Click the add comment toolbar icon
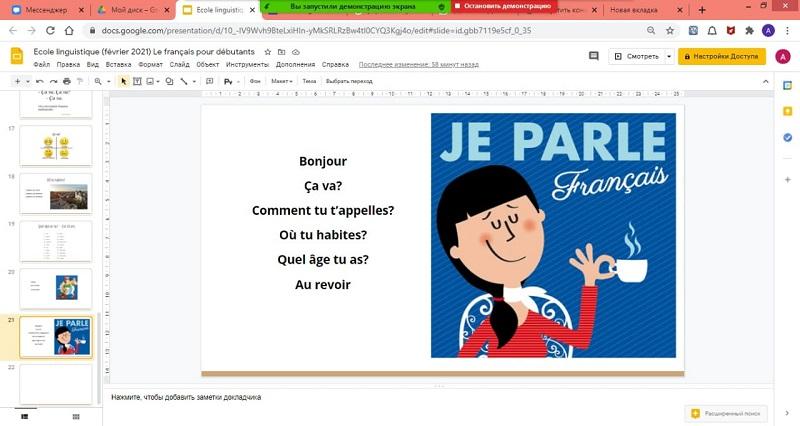 coord(210,81)
